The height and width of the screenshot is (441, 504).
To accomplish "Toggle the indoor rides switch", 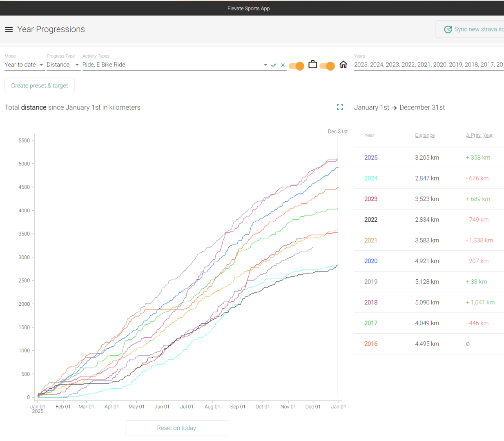I will (x=327, y=66).
